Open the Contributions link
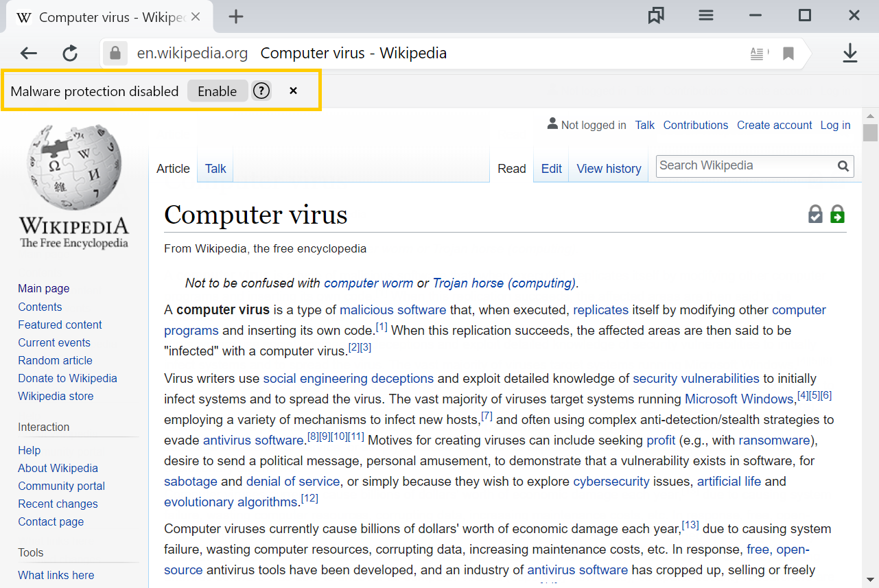Viewport: 879px width, 588px height. (x=696, y=126)
